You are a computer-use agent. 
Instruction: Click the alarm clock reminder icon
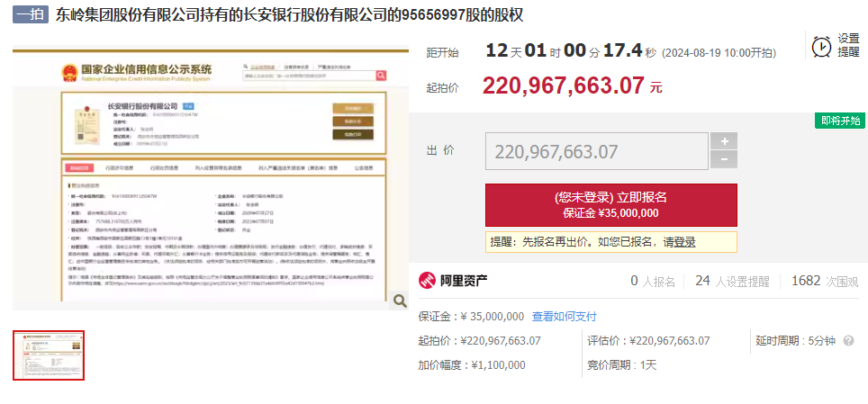click(821, 47)
